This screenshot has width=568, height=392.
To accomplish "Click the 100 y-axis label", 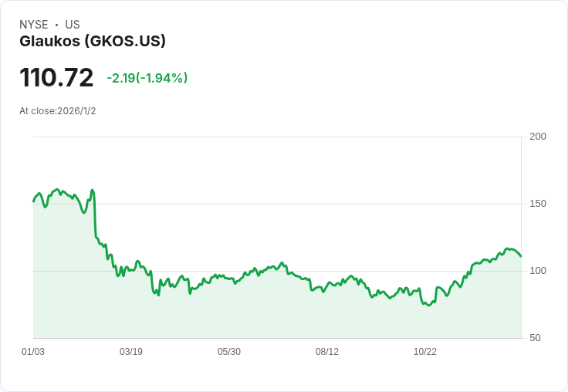I will click(538, 271).
